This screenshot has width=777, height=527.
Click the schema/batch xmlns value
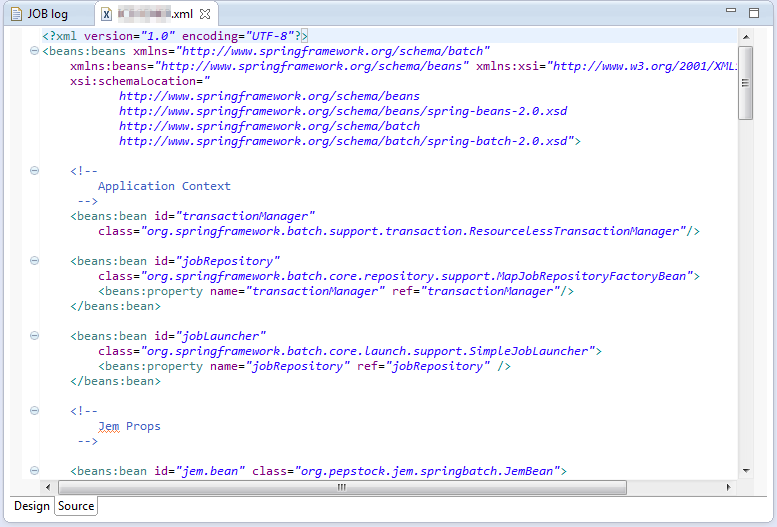333,51
